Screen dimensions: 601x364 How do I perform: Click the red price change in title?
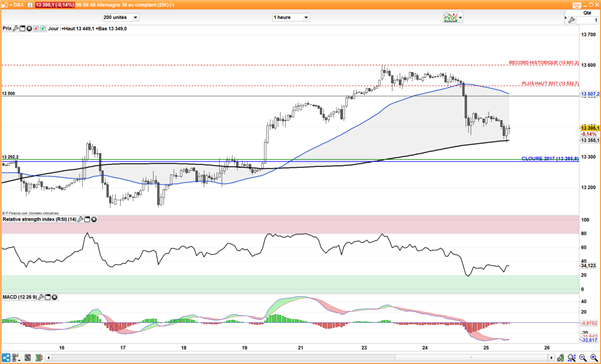click(55, 5)
